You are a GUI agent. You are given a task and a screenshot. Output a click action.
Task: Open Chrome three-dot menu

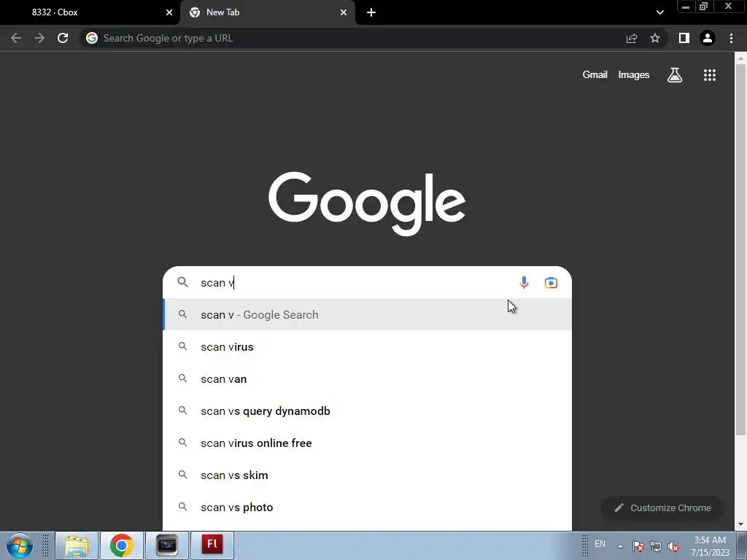pyautogui.click(x=731, y=38)
